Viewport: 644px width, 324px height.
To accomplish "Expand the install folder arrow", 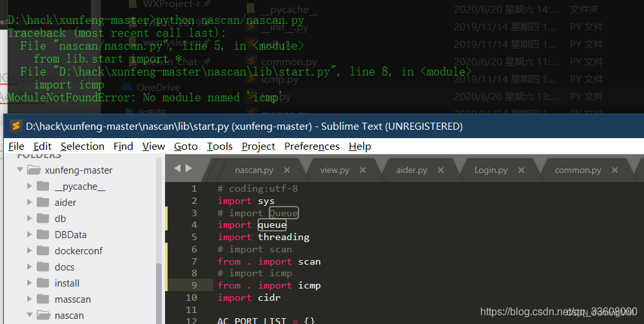I will 29,283.
